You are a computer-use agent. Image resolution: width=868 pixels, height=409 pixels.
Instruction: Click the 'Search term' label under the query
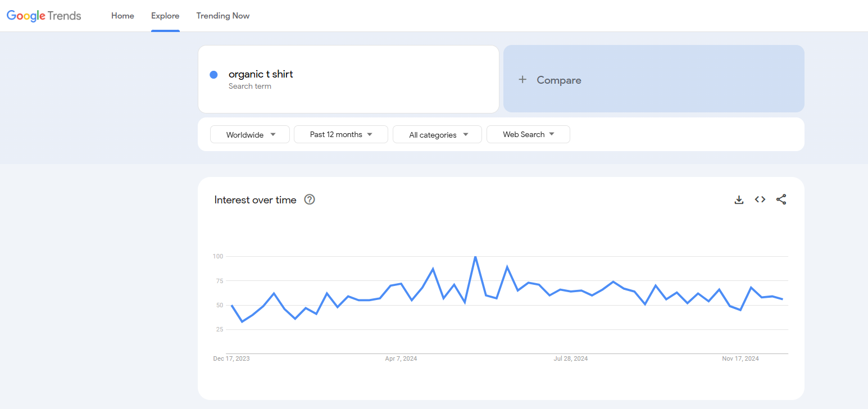[250, 87]
